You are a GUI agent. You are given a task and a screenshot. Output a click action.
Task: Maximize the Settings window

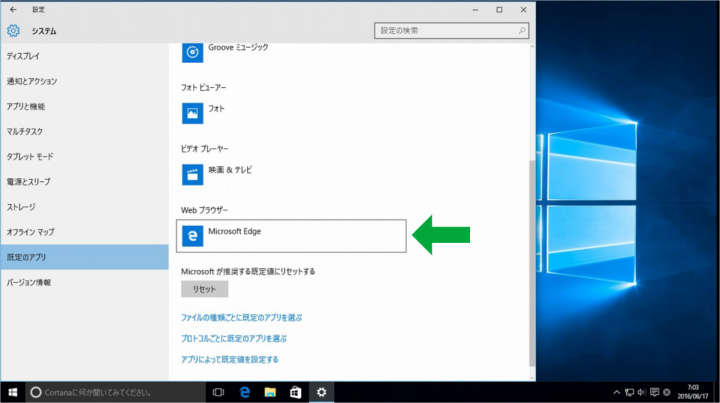click(x=499, y=10)
